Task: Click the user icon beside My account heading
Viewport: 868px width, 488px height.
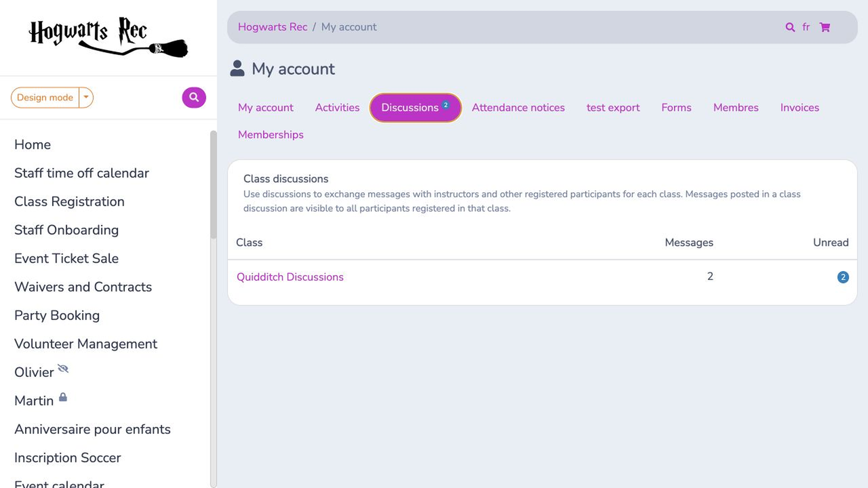Action: (x=237, y=68)
